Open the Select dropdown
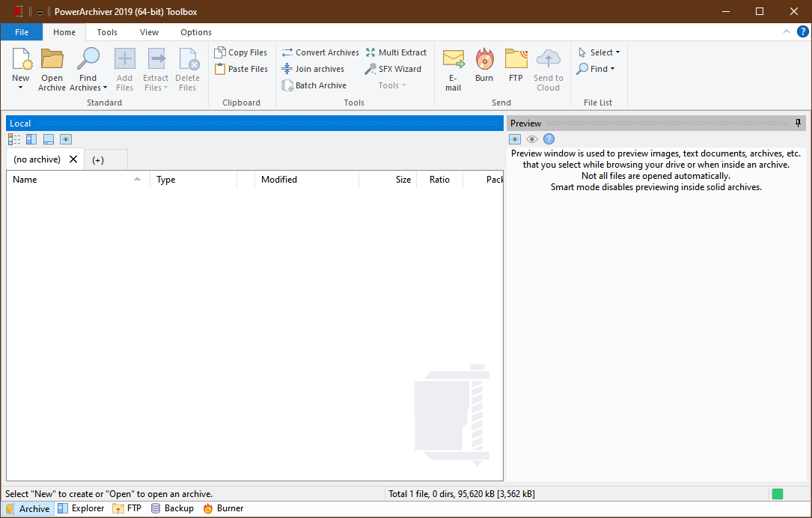The image size is (812, 518). [599, 52]
